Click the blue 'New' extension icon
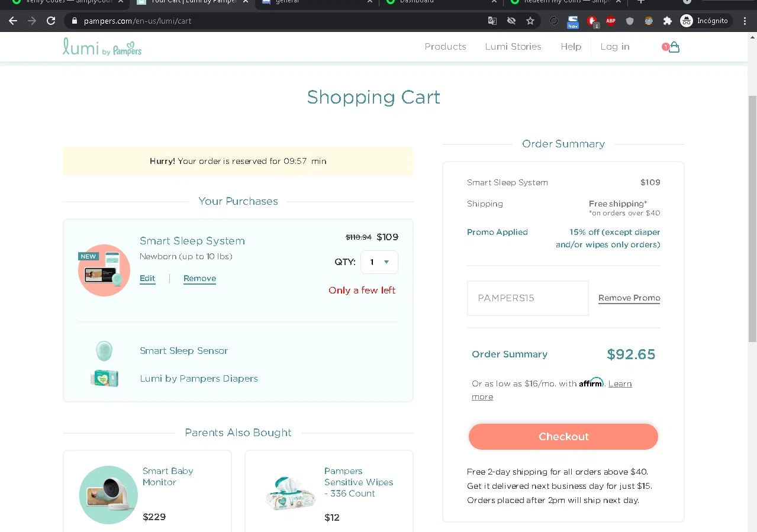Image resolution: width=757 pixels, height=532 pixels. coord(573,22)
